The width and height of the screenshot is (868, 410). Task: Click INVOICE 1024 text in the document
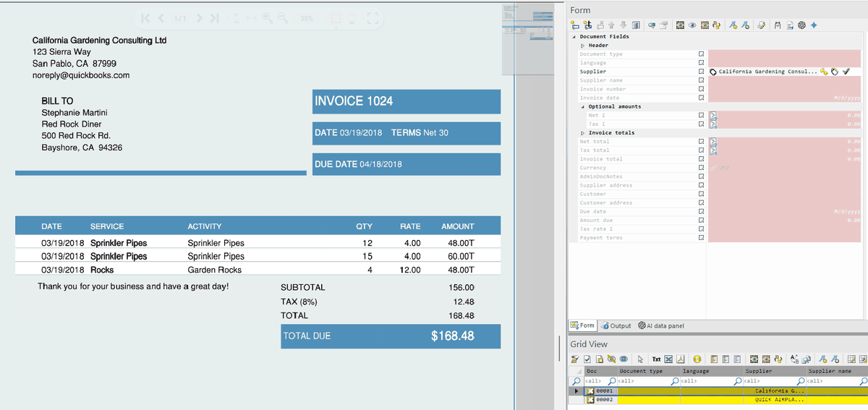[x=354, y=101]
